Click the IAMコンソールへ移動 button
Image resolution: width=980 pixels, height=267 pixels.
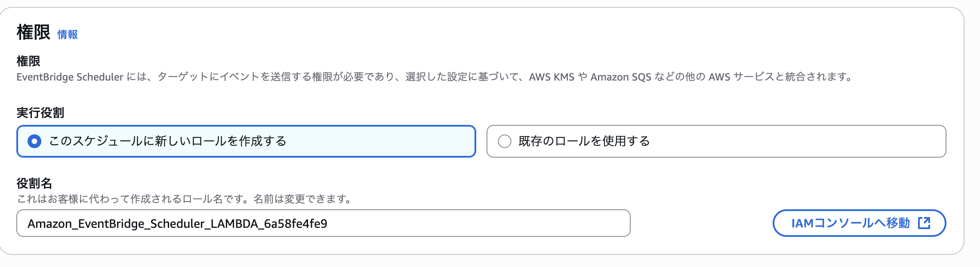pyautogui.click(x=850, y=223)
